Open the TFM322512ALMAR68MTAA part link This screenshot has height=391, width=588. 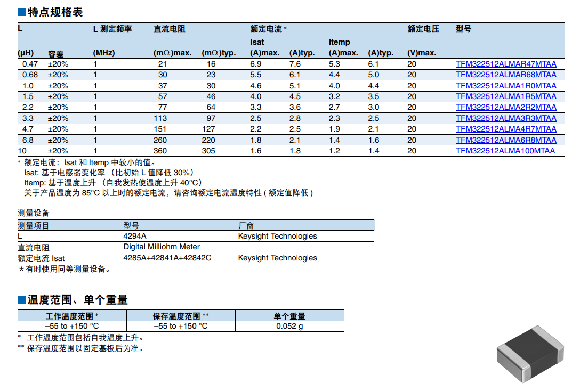[505, 75]
